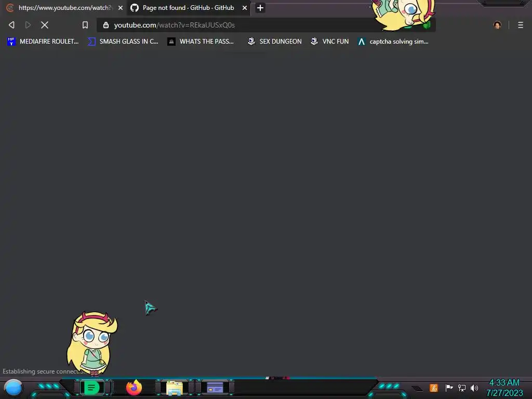532x399 pixels.
Task: Switch to the YouTube watch tab
Action: click(x=64, y=8)
